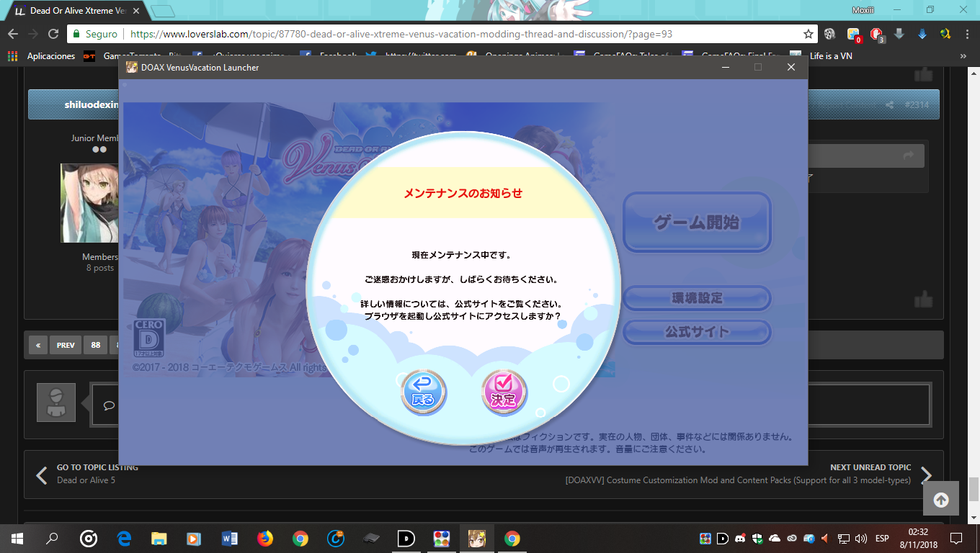Click the taskbar clock showing 02:32
980x553 pixels.
(917, 538)
